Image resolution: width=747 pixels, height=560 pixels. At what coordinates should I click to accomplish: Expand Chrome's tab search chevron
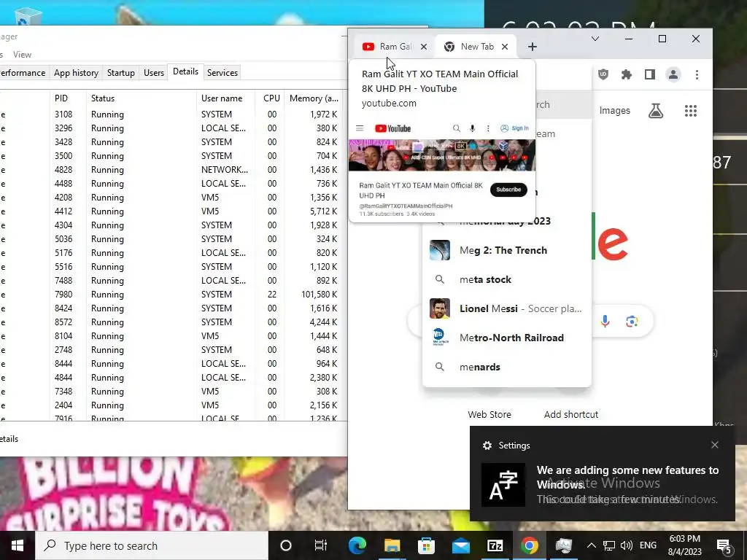click(595, 39)
